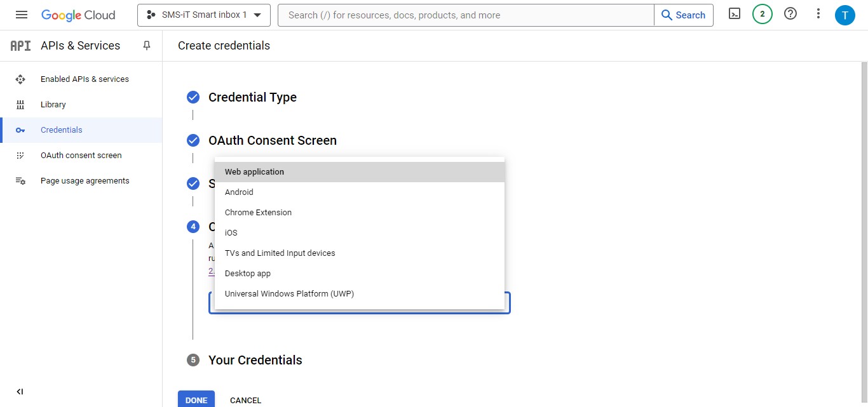Image resolution: width=868 pixels, height=407 pixels.
Task: Click the Google Cloud logo
Action: point(78,14)
